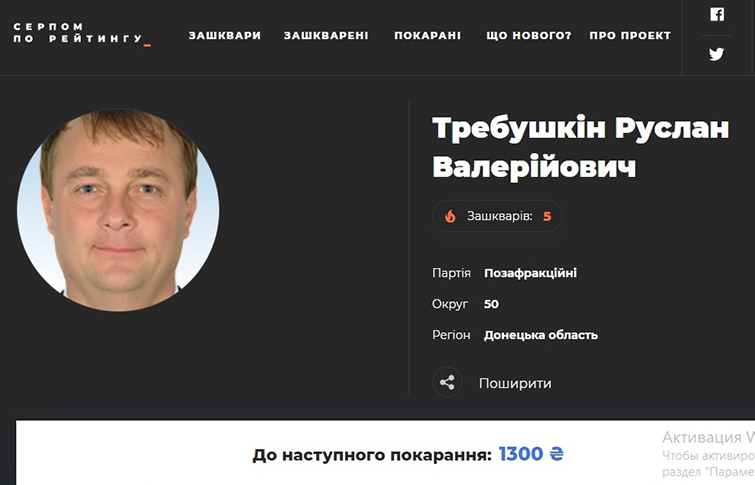Click the orange flame icon

pos(450,216)
